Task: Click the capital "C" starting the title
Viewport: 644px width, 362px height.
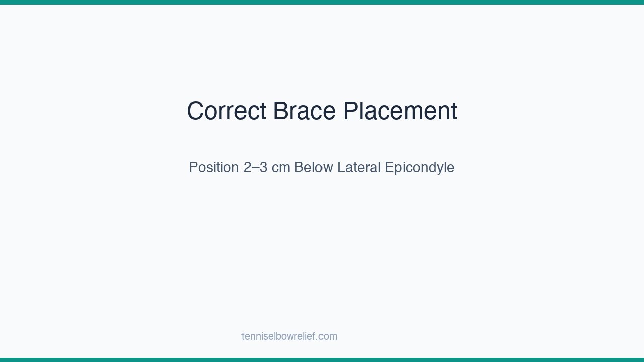Action: (x=195, y=111)
